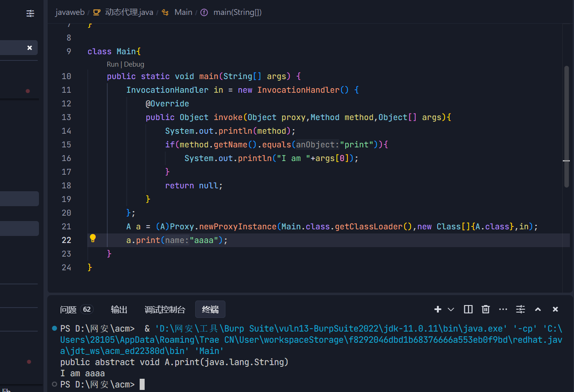The image size is (574, 392).
Task: Click the lightbulb quick-fix icon on line 22
Action: (93, 238)
